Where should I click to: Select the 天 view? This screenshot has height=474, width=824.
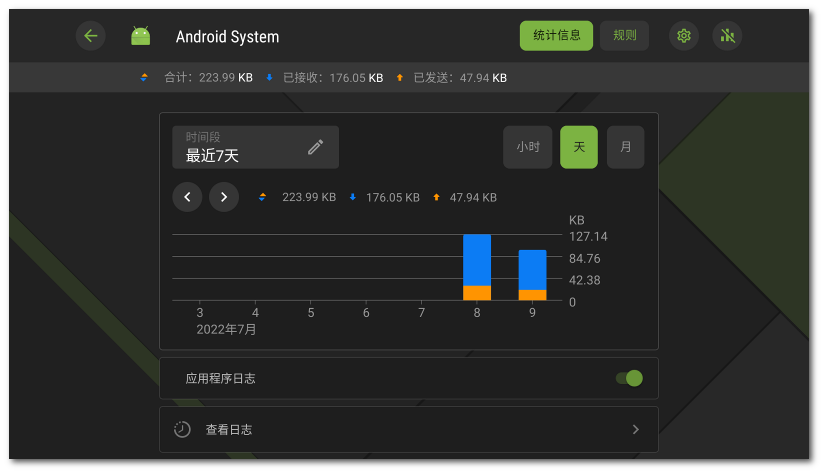pyautogui.click(x=579, y=147)
